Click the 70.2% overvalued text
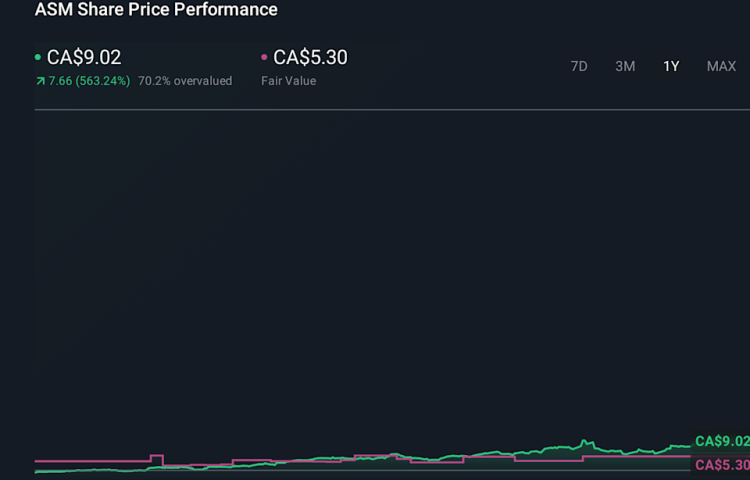 point(185,81)
